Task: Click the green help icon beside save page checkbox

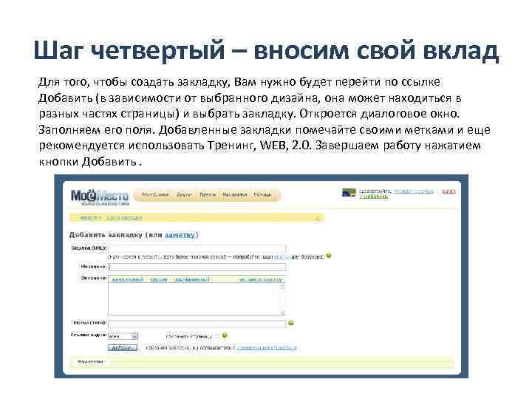Action: click(x=225, y=335)
